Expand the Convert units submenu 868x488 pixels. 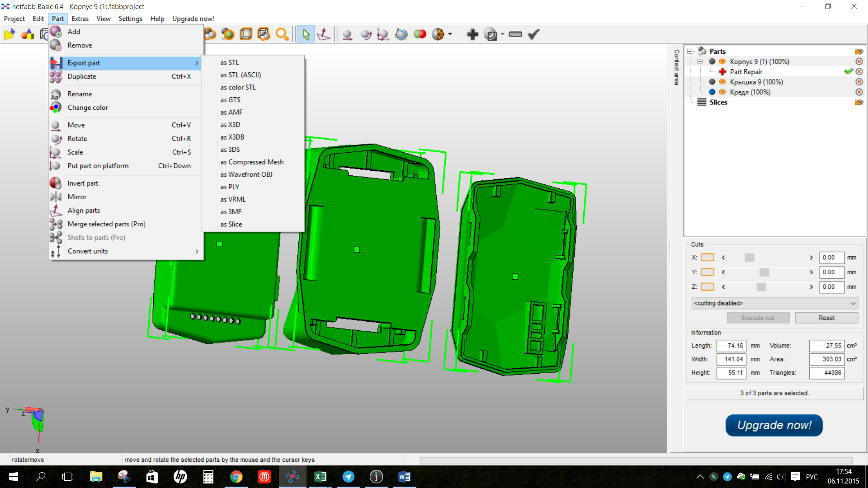coord(126,251)
